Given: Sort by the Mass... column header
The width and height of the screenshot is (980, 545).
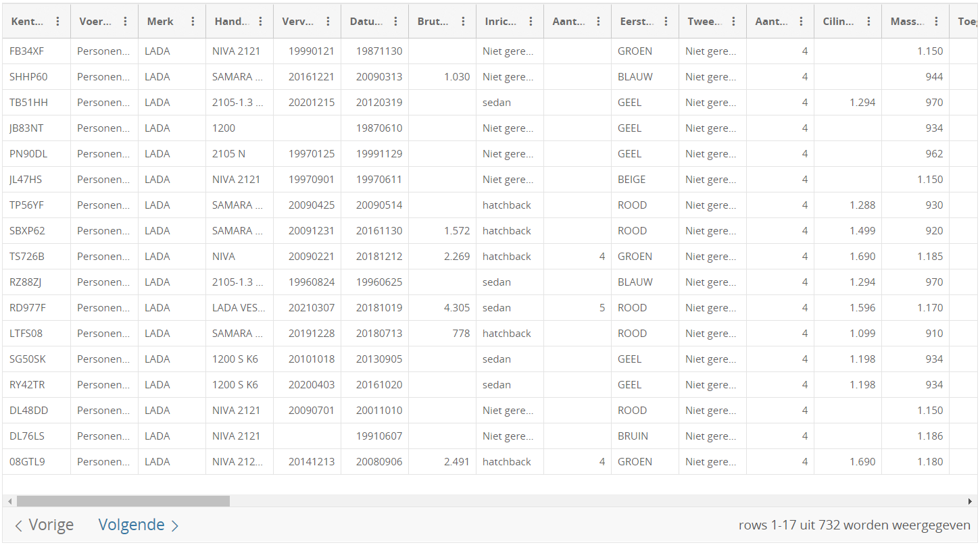Looking at the screenshot, I should 906,22.
